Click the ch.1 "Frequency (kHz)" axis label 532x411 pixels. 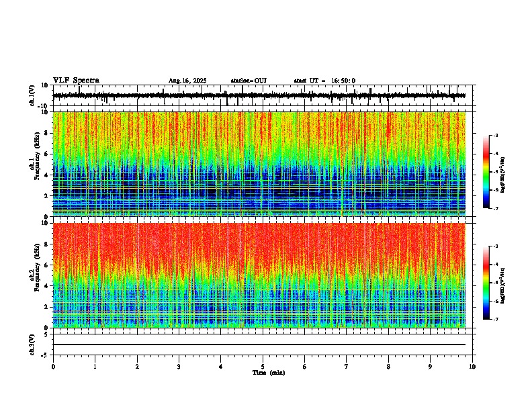pyautogui.click(x=36, y=156)
